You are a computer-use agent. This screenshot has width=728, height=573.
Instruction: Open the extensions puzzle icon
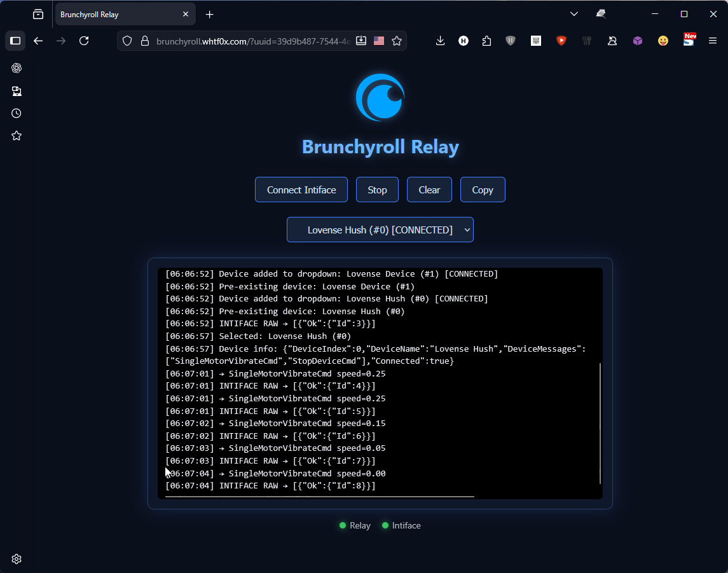(x=486, y=41)
